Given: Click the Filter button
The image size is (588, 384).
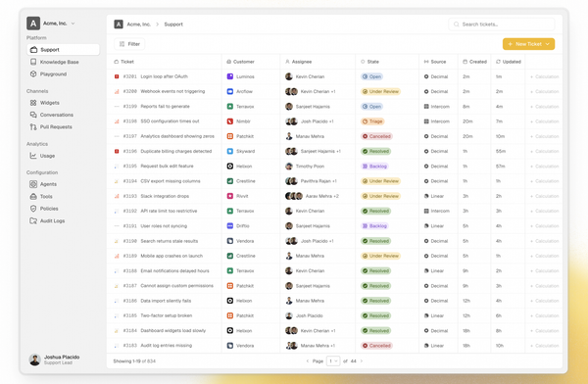Looking at the screenshot, I should pyautogui.click(x=129, y=44).
